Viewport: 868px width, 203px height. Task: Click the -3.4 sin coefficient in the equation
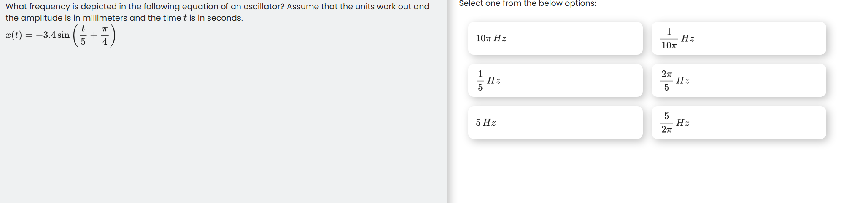(53, 35)
